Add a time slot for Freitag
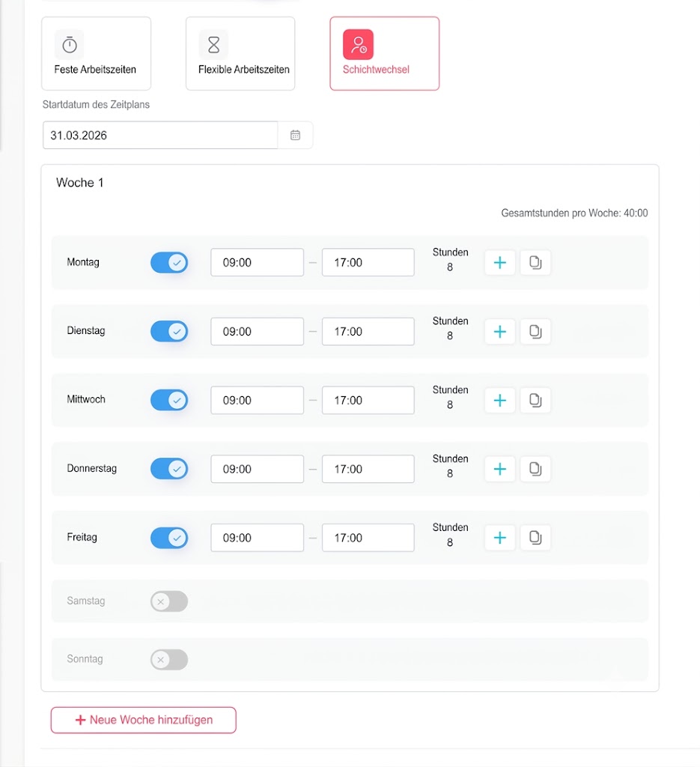The image size is (700, 767). point(499,538)
